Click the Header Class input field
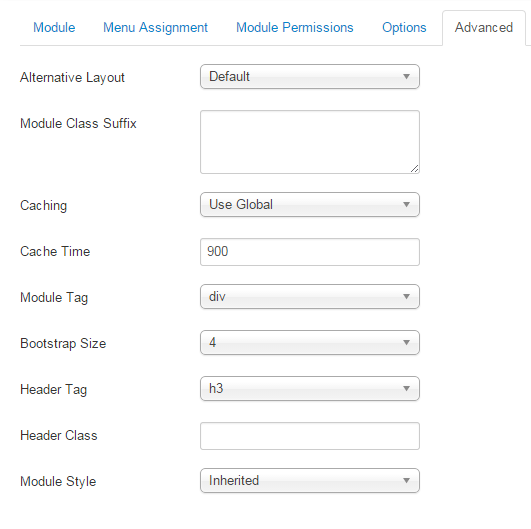 coord(310,436)
